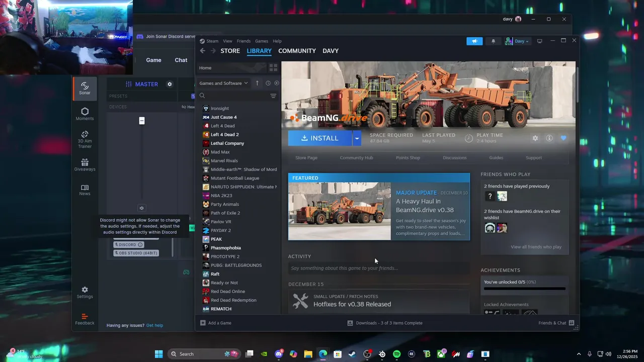The height and width of the screenshot is (362, 644).
Task: Show BeamNG.drive game info icon
Action: tap(549, 138)
